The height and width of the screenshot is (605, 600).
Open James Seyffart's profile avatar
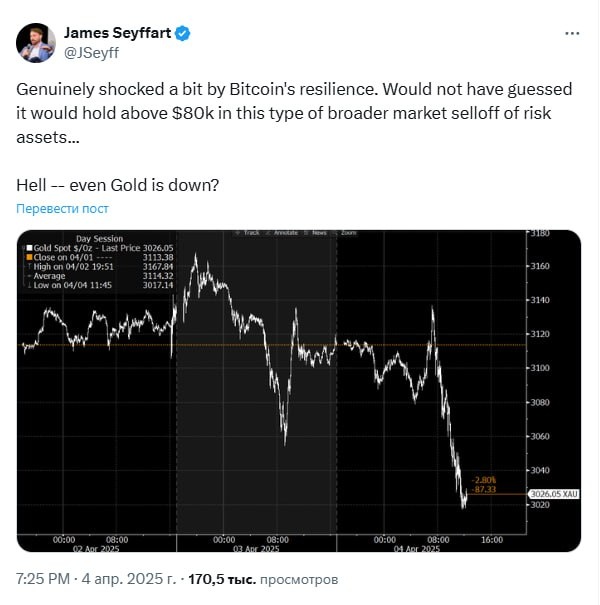[x=36, y=43]
